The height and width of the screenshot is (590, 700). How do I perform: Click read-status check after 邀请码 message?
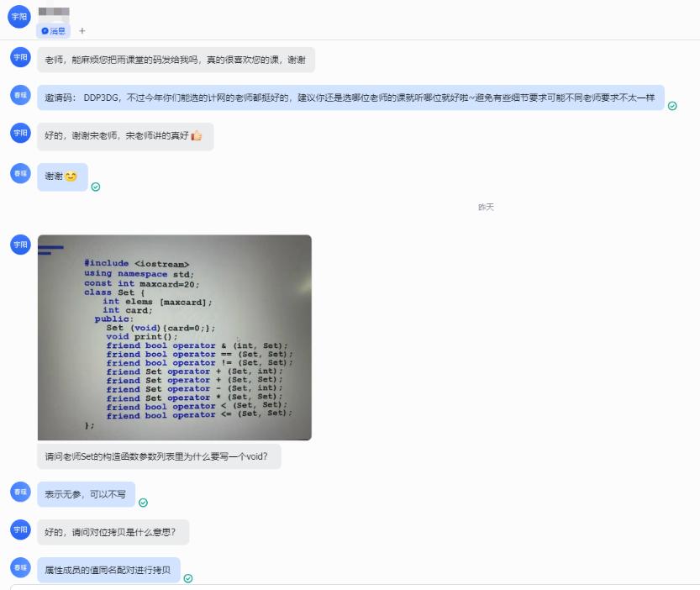click(672, 106)
